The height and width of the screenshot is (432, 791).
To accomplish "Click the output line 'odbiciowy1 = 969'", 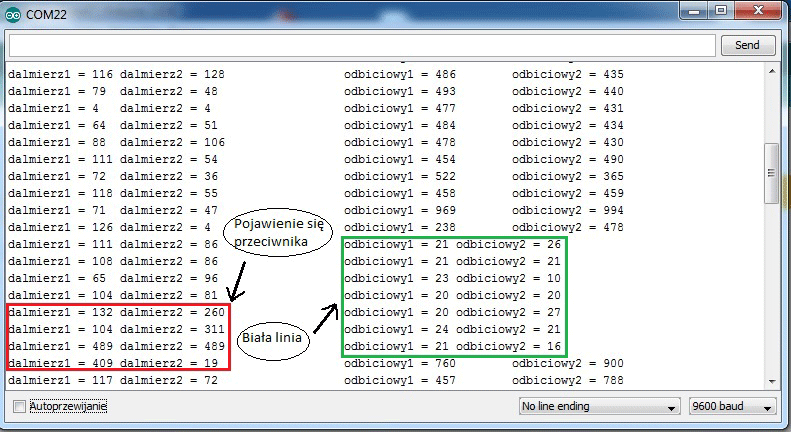I will [x=401, y=210].
